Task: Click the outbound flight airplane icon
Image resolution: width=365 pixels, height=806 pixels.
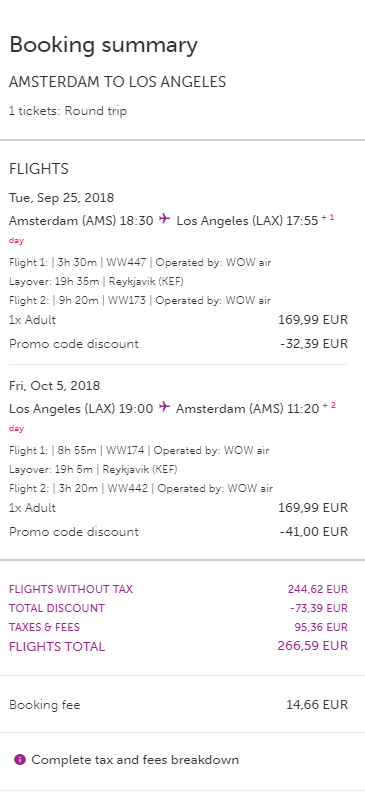Action: (165, 219)
